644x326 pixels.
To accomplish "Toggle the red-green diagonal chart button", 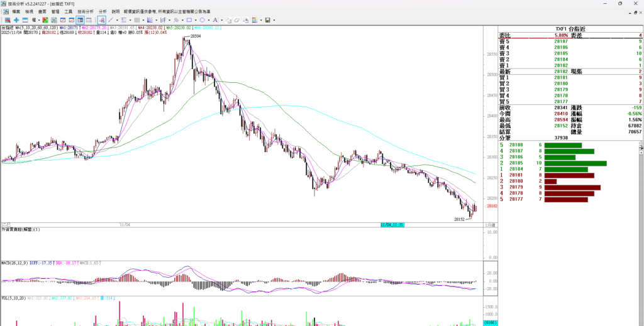I will (x=44, y=20).
